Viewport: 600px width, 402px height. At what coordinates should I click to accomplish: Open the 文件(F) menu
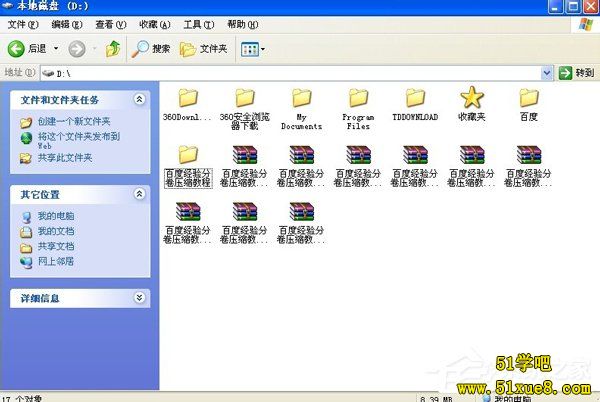pyautogui.click(x=22, y=23)
